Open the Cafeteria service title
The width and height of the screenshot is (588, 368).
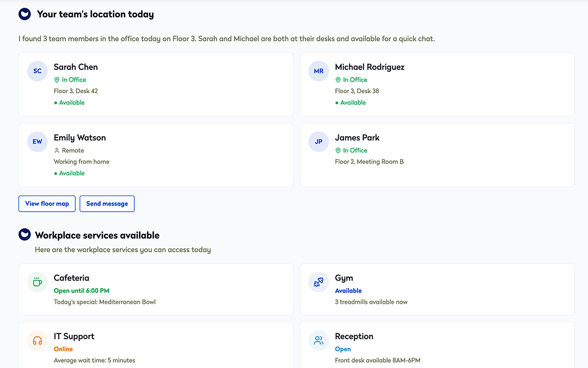coord(71,278)
